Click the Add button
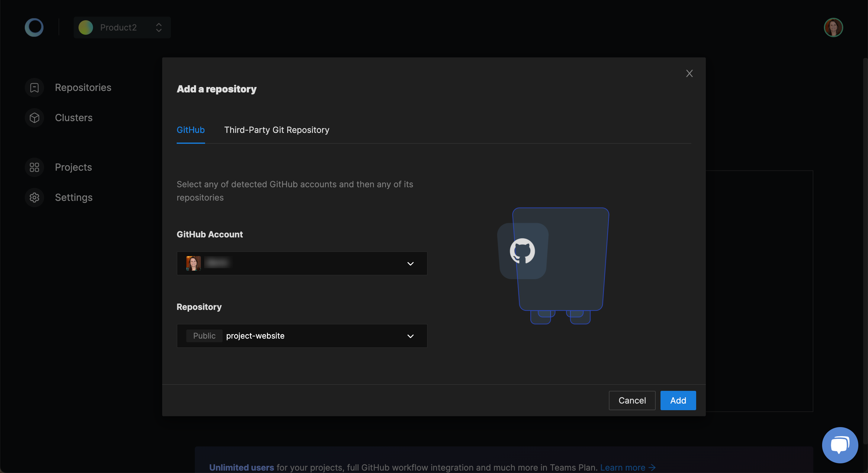Image resolution: width=868 pixels, height=473 pixels. click(678, 400)
